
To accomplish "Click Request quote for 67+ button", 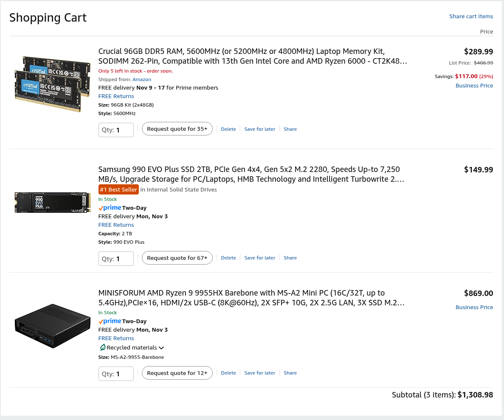I will [177, 258].
